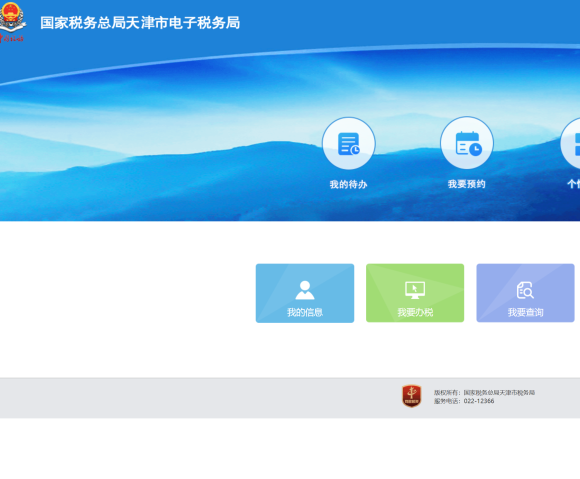Open the 我要预约 calendar icon
The height and width of the screenshot is (479, 580).
click(467, 143)
